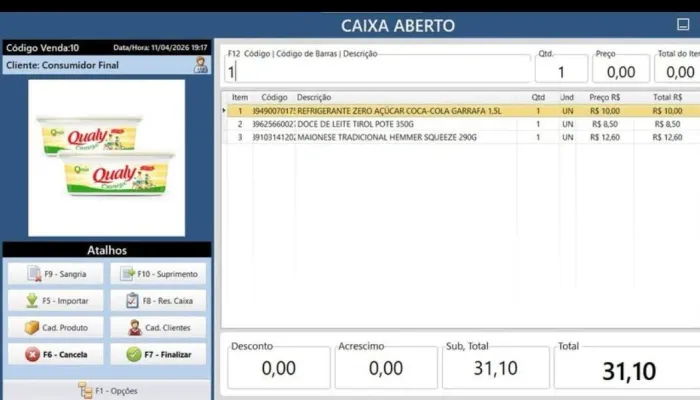
Task: Cancel the sale with F6 - Cancela
Action: 55,354
